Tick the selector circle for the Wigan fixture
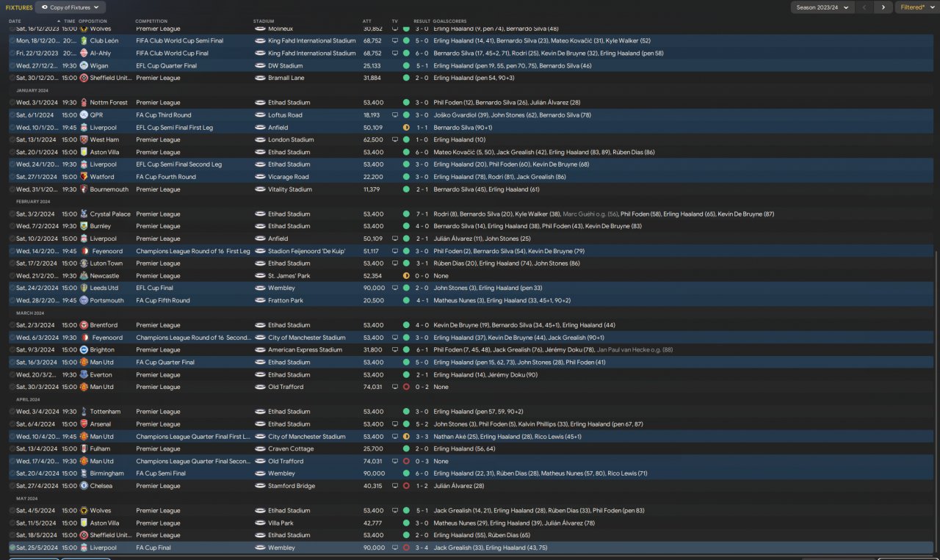 12,66
